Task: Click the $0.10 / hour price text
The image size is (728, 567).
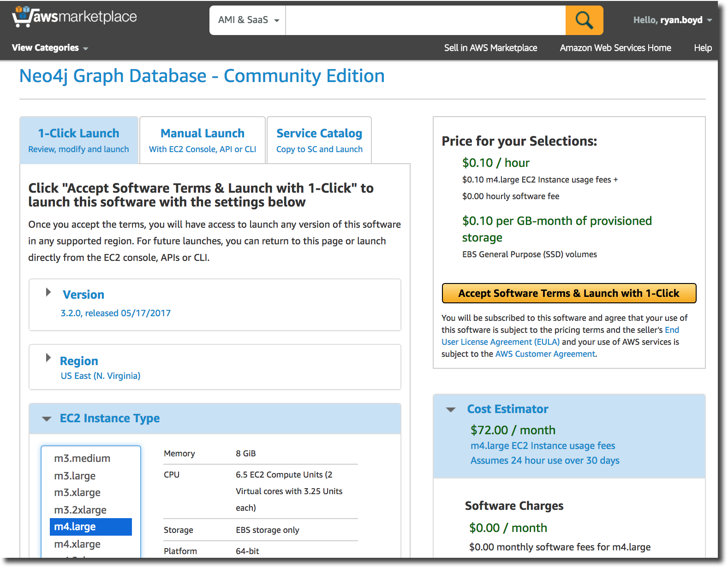Action: [x=495, y=163]
